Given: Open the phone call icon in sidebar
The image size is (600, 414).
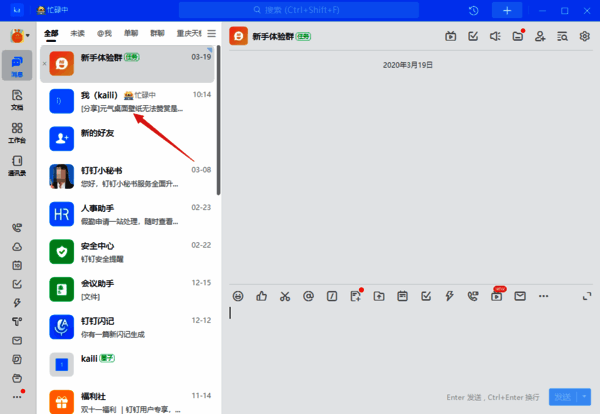Looking at the screenshot, I should (x=17, y=228).
